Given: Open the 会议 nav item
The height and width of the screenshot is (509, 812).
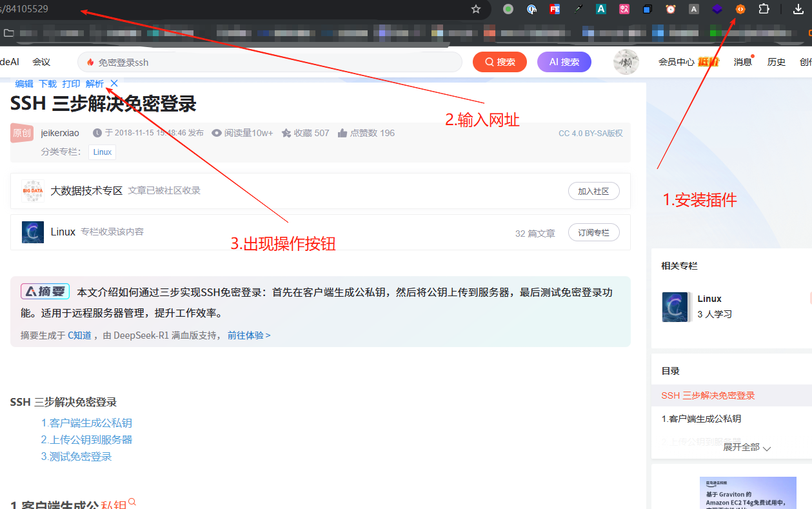Looking at the screenshot, I should click(x=41, y=62).
